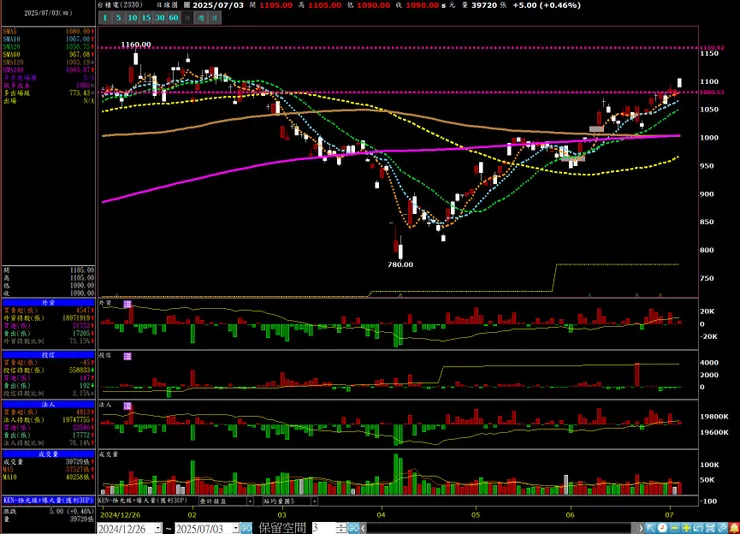
Task: Click the KEN strategy name in bottom bar
Action: point(143,501)
